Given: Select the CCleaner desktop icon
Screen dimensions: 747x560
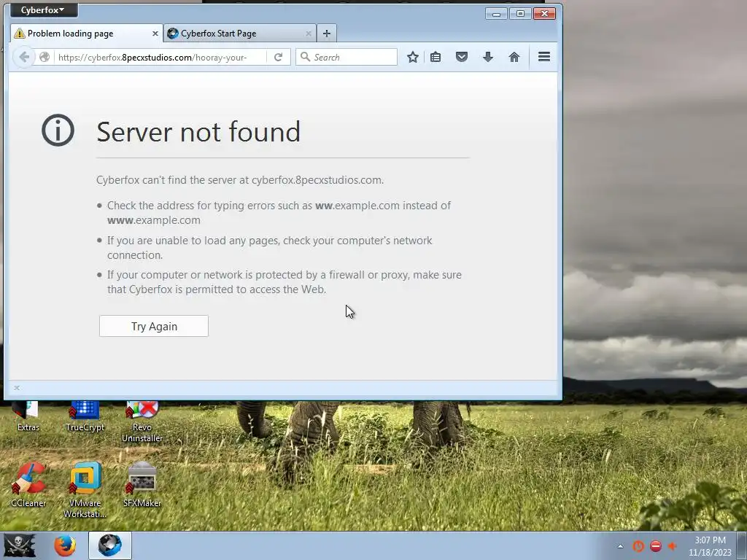Looking at the screenshot, I should coord(28,485).
